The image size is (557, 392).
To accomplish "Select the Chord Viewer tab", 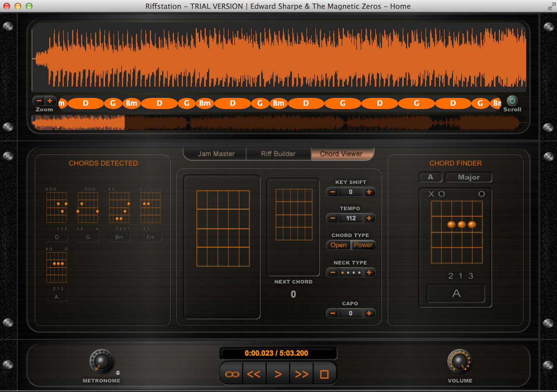I will click(x=342, y=154).
